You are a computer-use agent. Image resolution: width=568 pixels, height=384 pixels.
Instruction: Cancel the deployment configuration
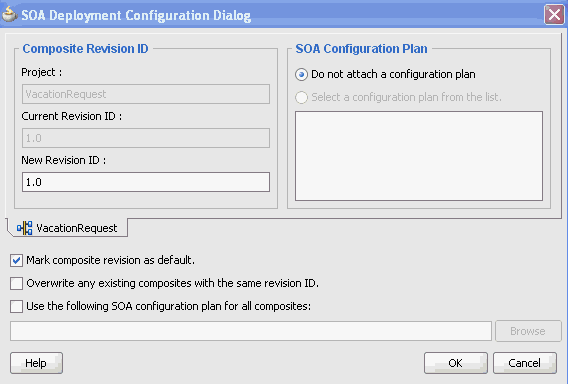[x=525, y=363]
